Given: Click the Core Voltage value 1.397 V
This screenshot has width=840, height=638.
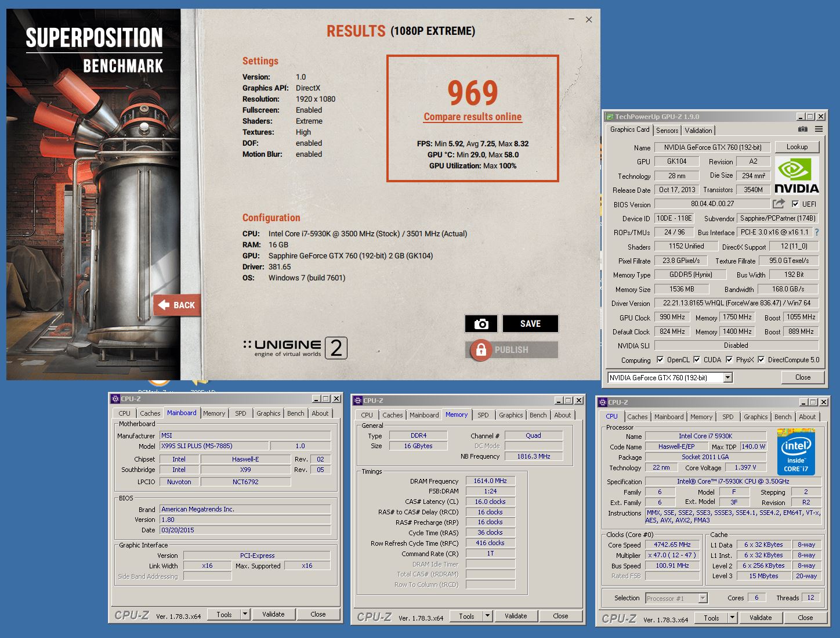Looking at the screenshot, I should click(x=745, y=467).
